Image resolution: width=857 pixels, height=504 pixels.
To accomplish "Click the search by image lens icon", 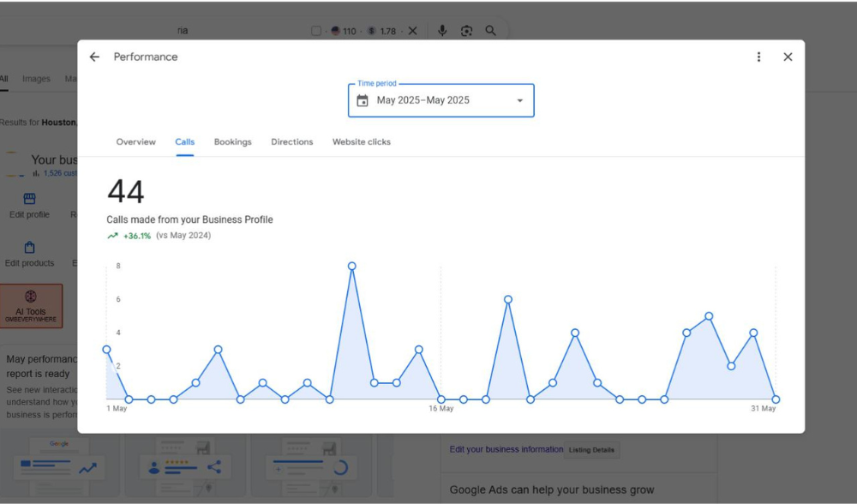I will 466,31.
